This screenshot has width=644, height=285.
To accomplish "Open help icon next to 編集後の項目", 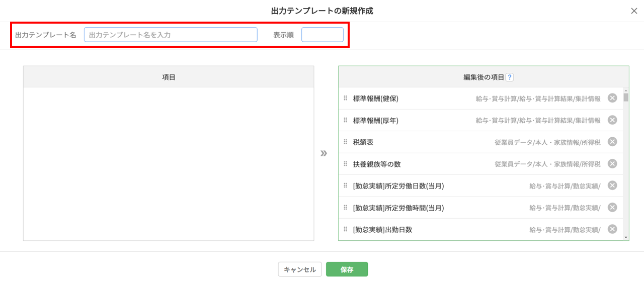I will [x=510, y=77].
